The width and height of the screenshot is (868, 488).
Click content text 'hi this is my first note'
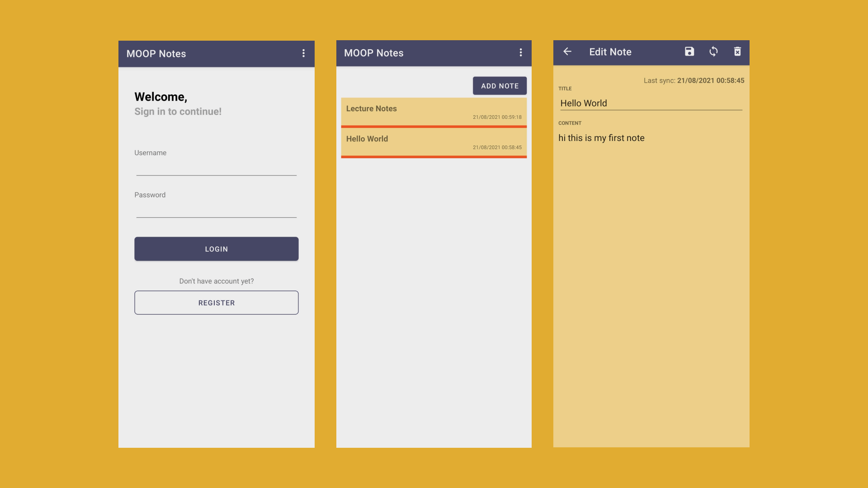point(601,138)
